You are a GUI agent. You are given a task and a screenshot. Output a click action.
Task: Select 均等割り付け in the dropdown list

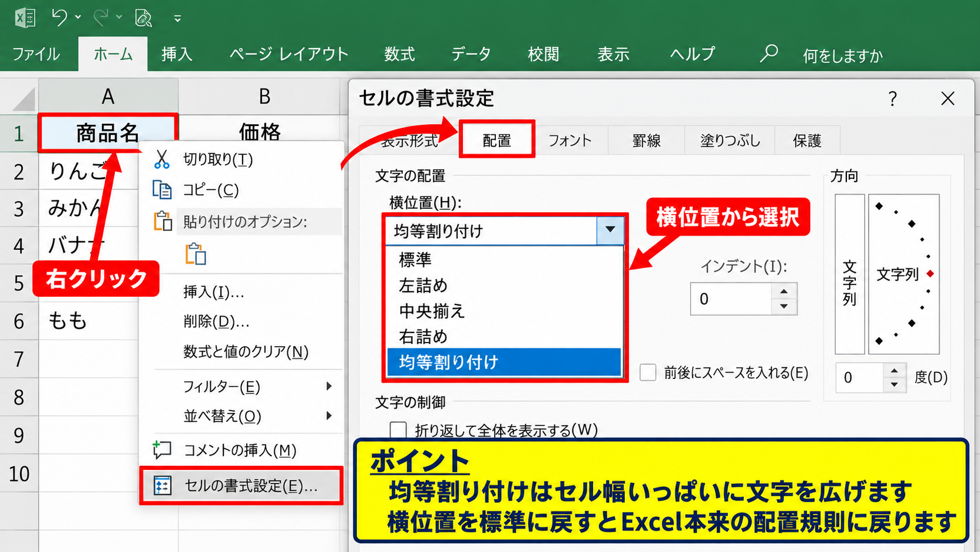point(504,362)
